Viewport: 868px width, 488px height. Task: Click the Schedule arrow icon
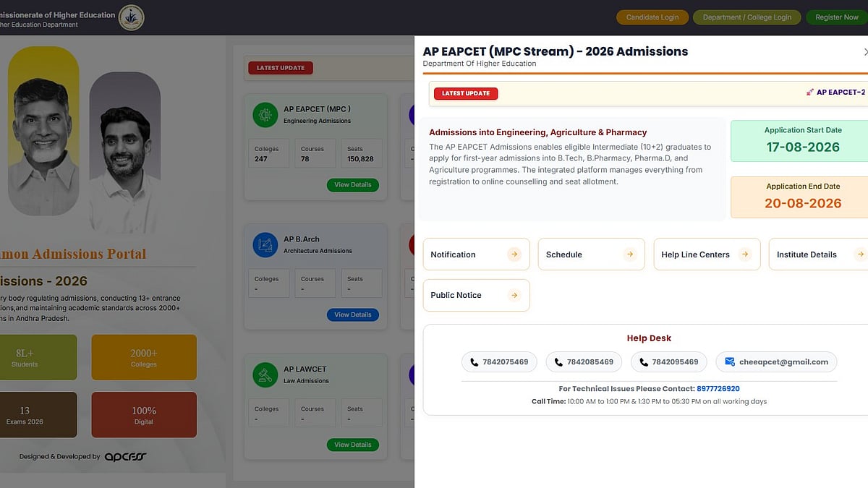click(x=629, y=254)
